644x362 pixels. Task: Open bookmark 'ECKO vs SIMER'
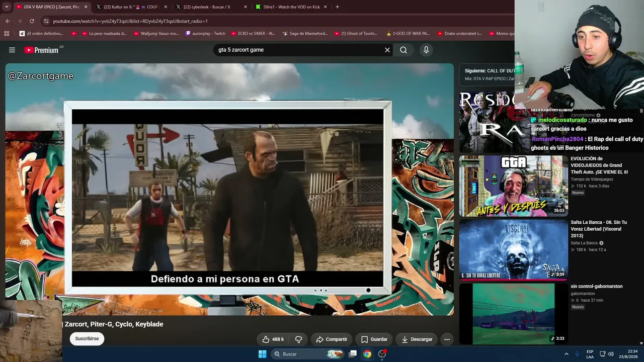253,34
